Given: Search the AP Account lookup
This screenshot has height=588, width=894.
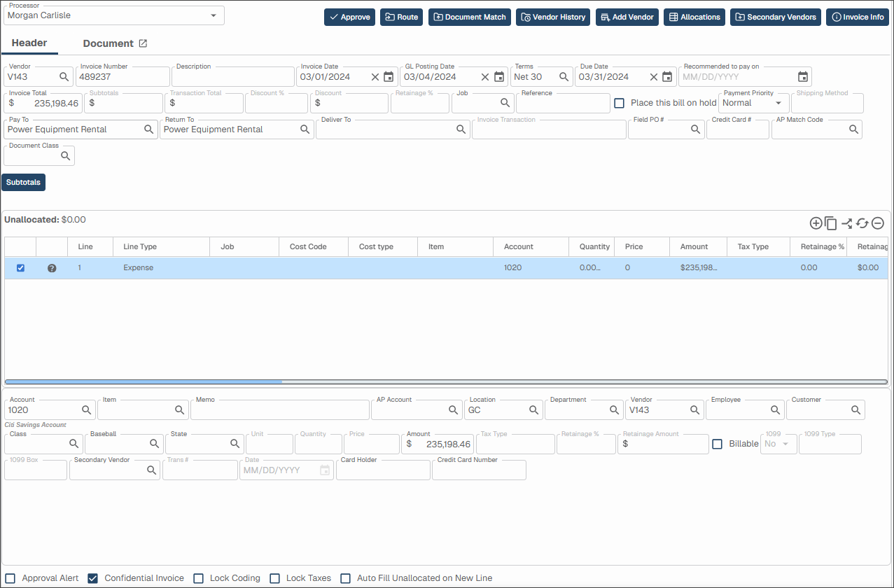Looking at the screenshot, I should 454,409.
